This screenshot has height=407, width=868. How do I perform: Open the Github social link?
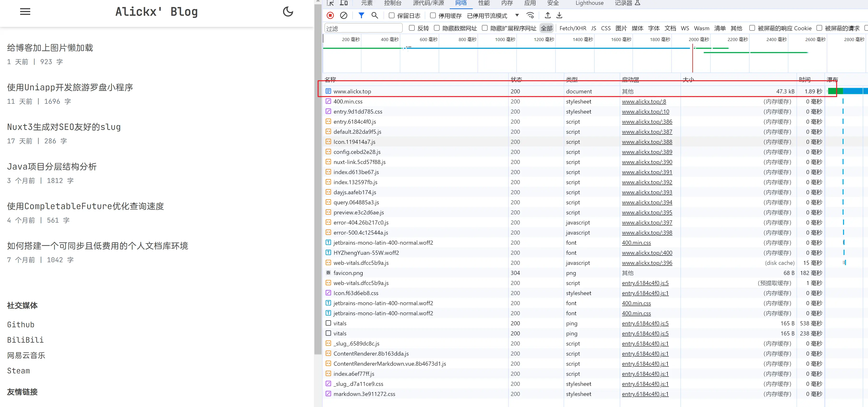click(x=21, y=324)
